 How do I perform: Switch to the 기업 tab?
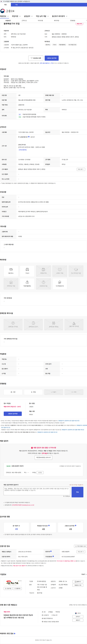(16, 5)
